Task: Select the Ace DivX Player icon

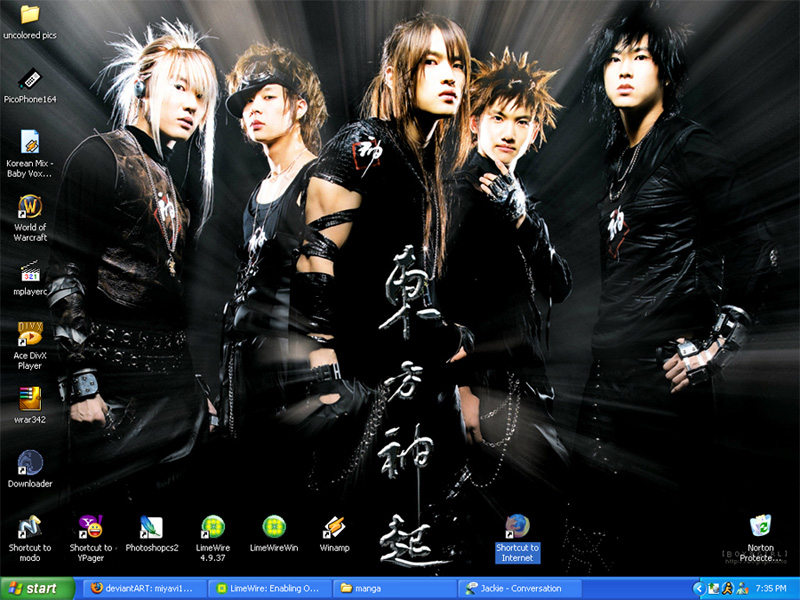Action: [x=30, y=334]
